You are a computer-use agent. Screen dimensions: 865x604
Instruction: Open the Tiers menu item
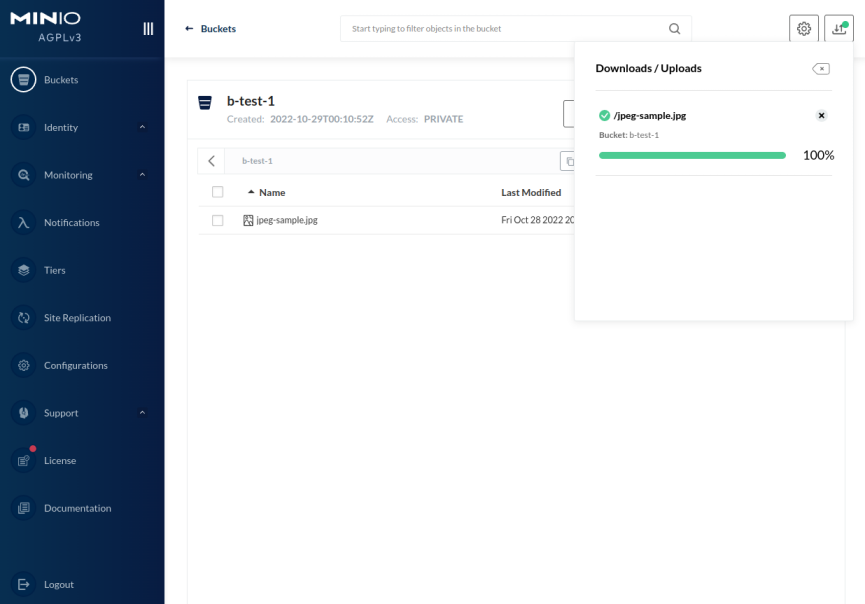point(54,270)
